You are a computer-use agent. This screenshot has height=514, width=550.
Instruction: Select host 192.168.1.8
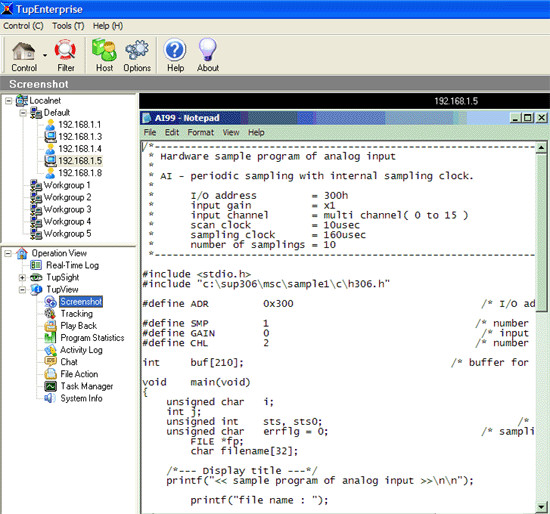80,173
